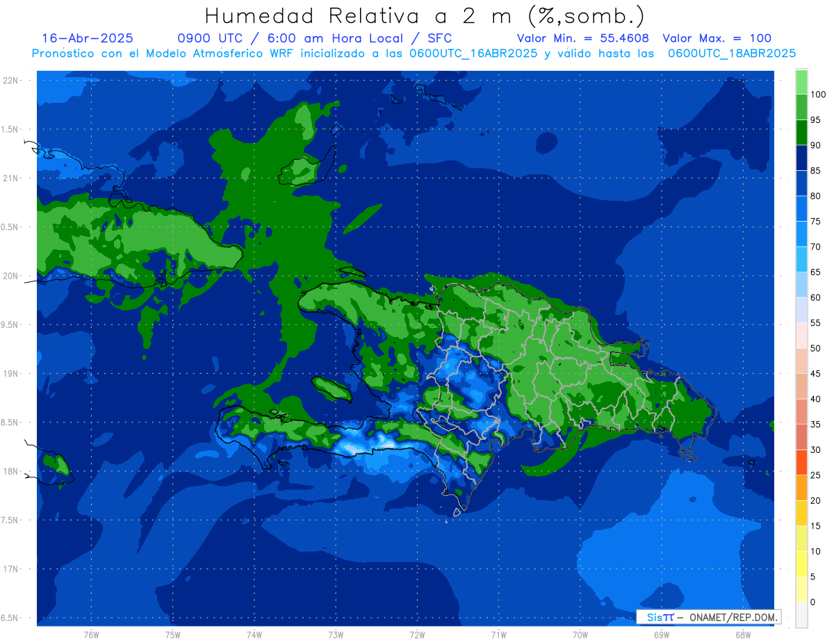Click the light blue legend swatch between 60 and 65
The height and width of the screenshot is (644, 834).
click(801, 285)
